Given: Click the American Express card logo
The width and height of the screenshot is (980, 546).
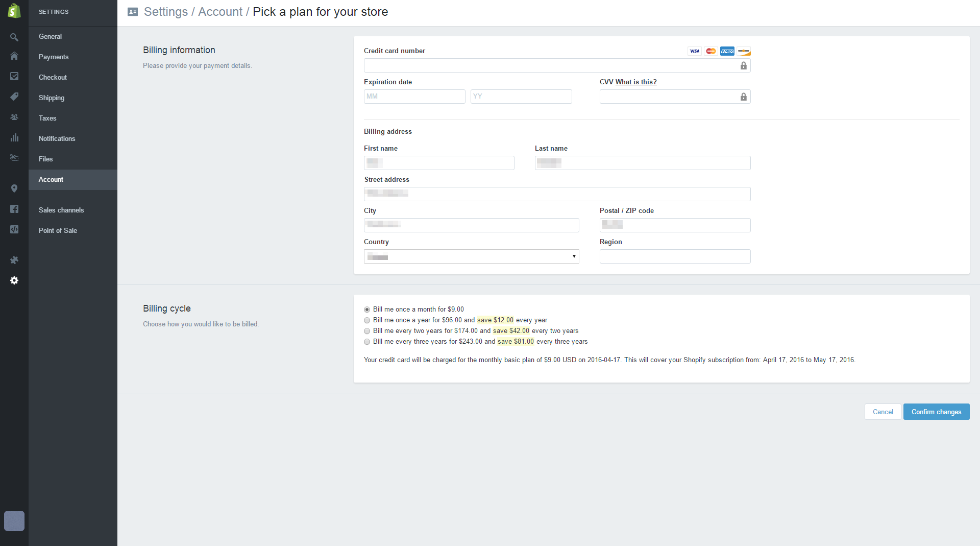Looking at the screenshot, I should click(727, 51).
